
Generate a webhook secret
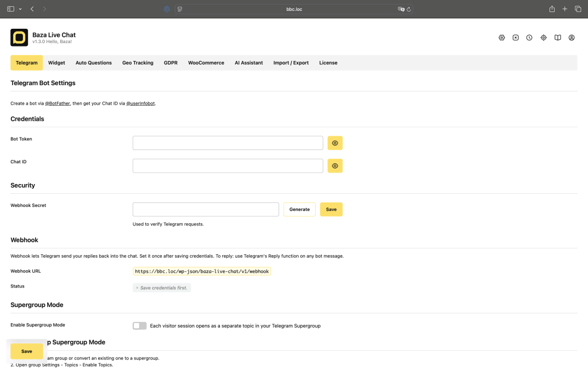300,209
